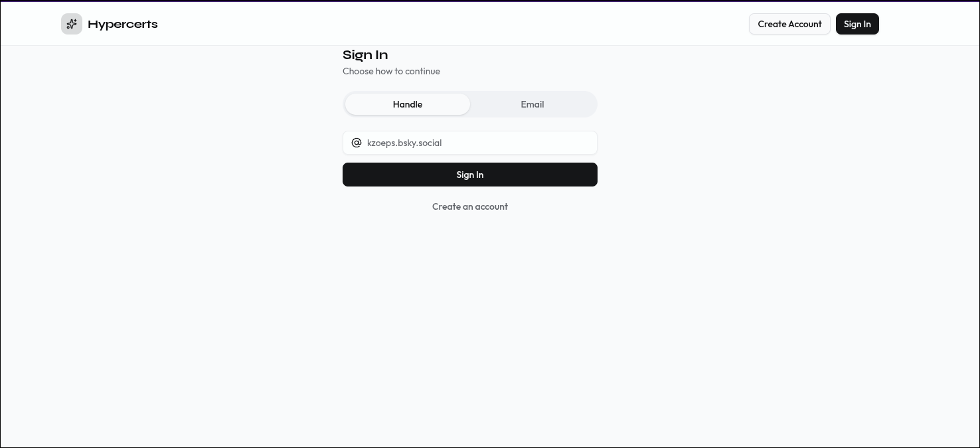Switch to the Email tab

coord(532,104)
